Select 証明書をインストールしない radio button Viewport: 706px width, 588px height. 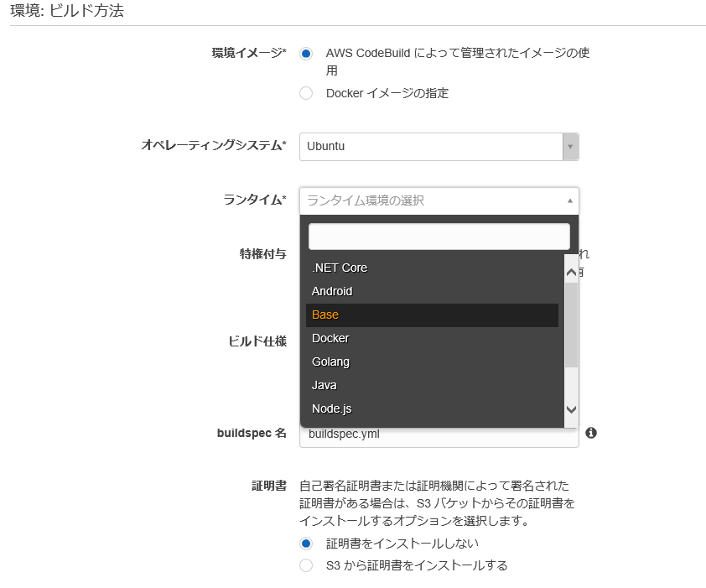[x=306, y=544]
